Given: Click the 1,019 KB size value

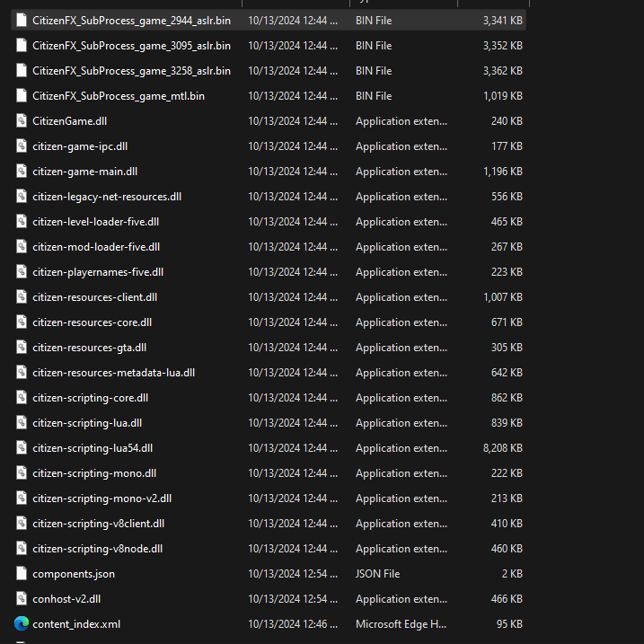Looking at the screenshot, I should 503,96.
